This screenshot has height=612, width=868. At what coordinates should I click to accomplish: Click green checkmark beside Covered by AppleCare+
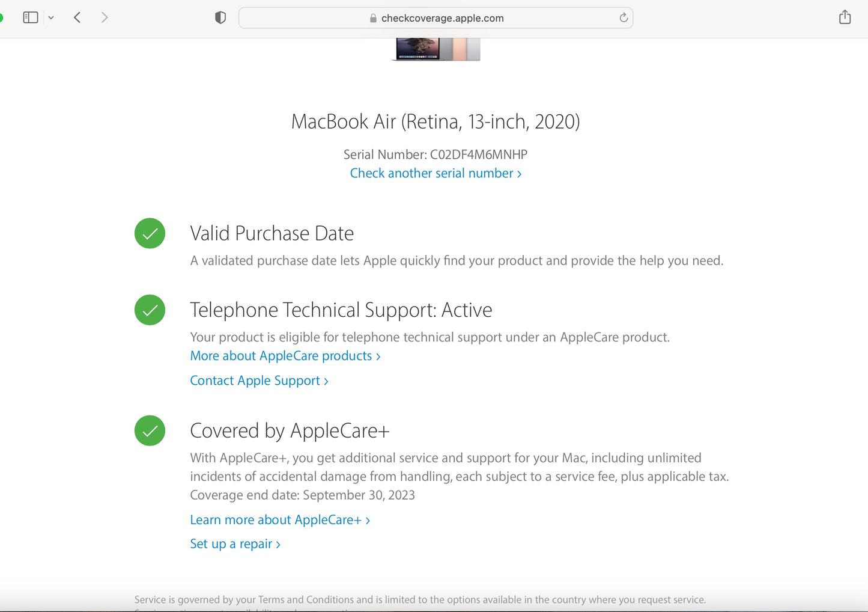tap(150, 430)
